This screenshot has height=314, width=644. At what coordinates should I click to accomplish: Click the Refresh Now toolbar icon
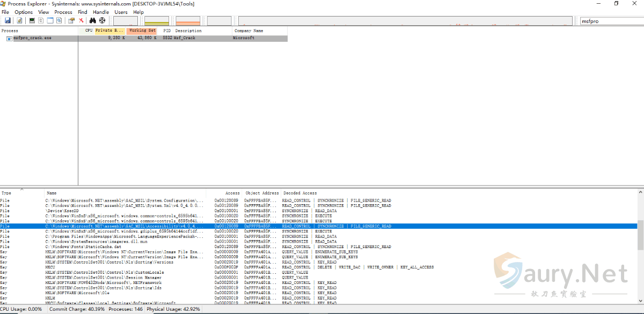click(19, 20)
